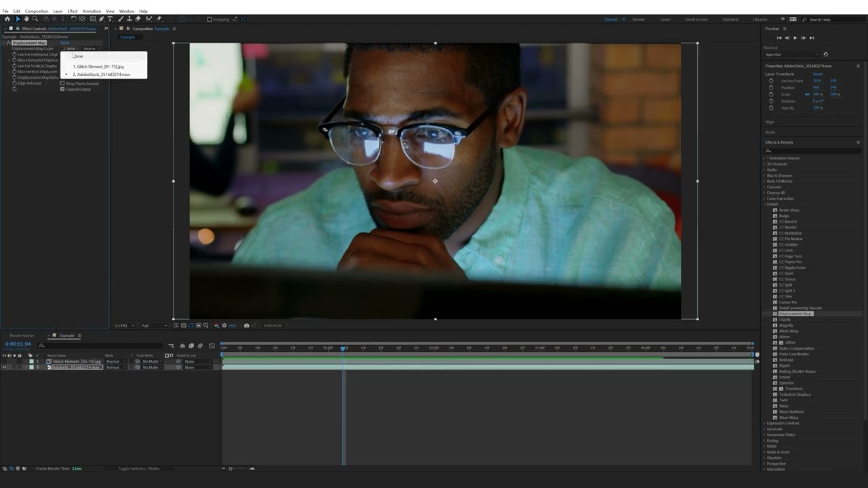This screenshot has height=488, width=868.
Task: Collapse the Distort effects category
Action: pyautogui.click(x=765, y=204)
